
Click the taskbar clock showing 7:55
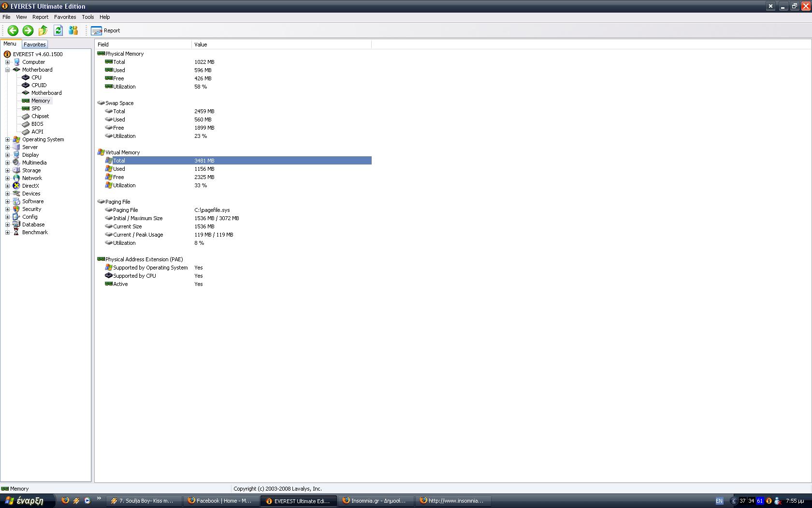coord(795,501)
